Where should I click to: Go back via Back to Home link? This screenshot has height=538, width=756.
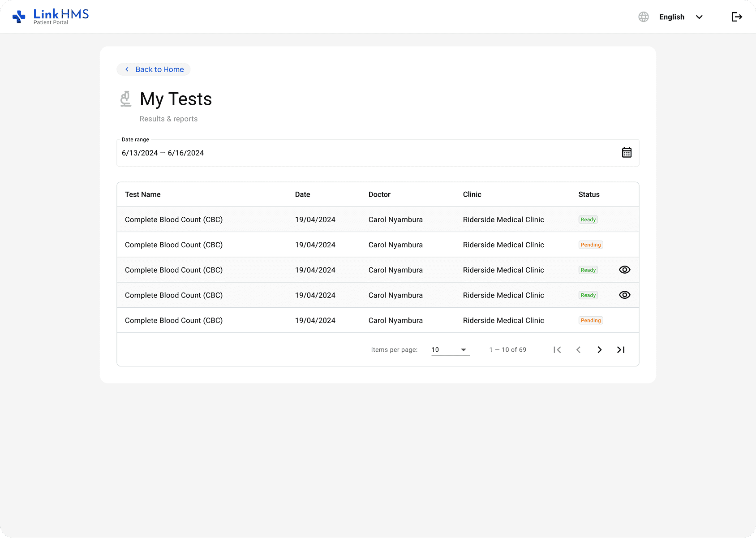(154, 69)
